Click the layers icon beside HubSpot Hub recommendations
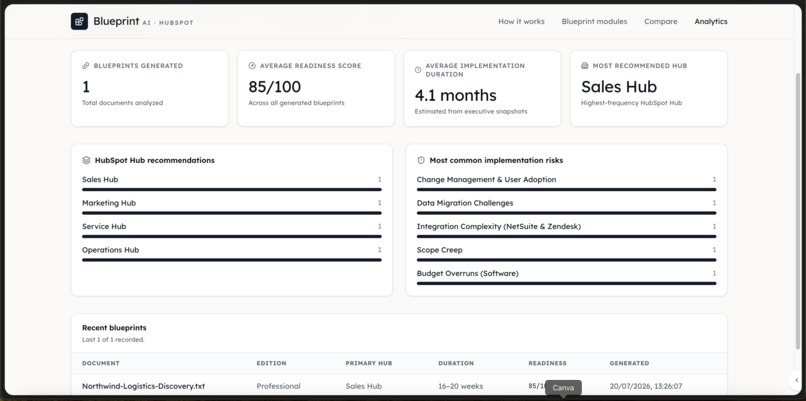806x401 pixels. coord(86,160)
